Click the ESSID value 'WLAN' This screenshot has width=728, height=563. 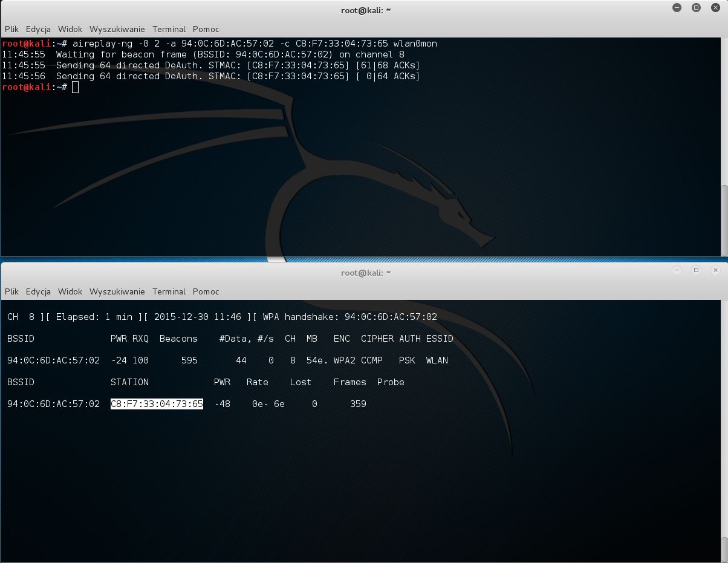(437, 360)
